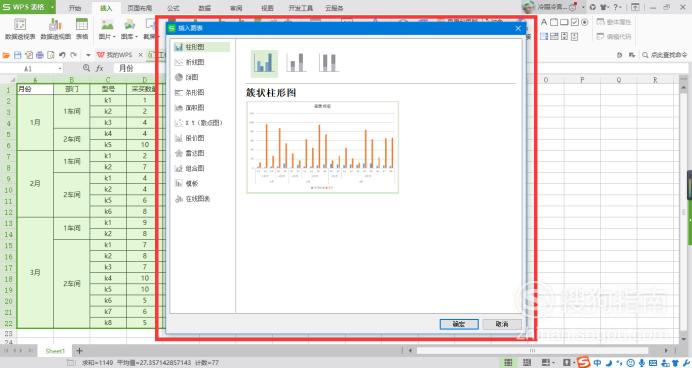Insert 数据透视图 pivot chart
Image resolution: width=692 pixels, height=368 pixels.
[56, 29]
